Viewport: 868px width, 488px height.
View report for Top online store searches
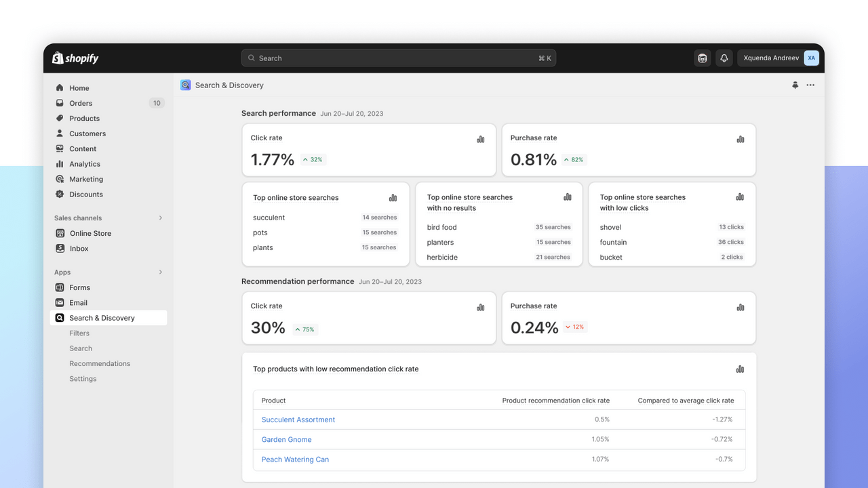393,198
